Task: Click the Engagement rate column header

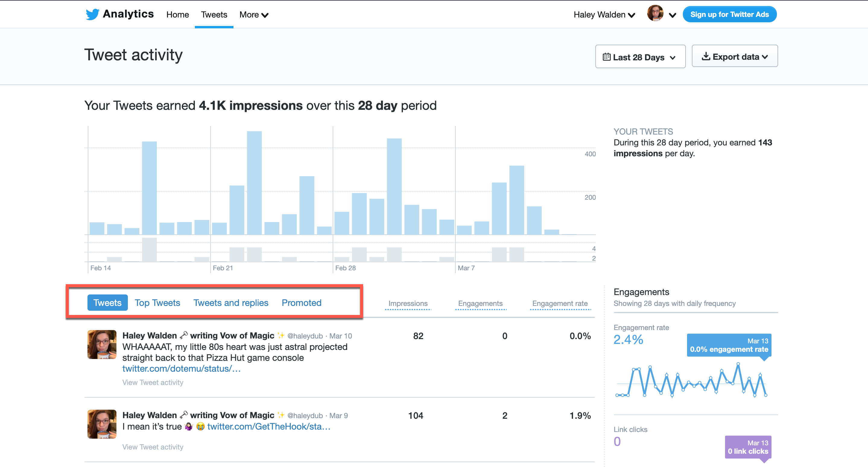Action: click(x=560, y=303)
